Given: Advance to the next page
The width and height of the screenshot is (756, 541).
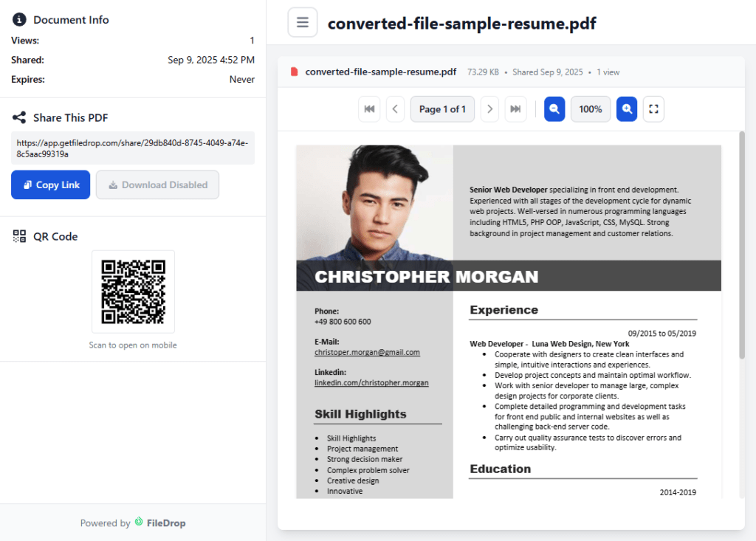Looking at the screenshot, I should tap(489, 109).
